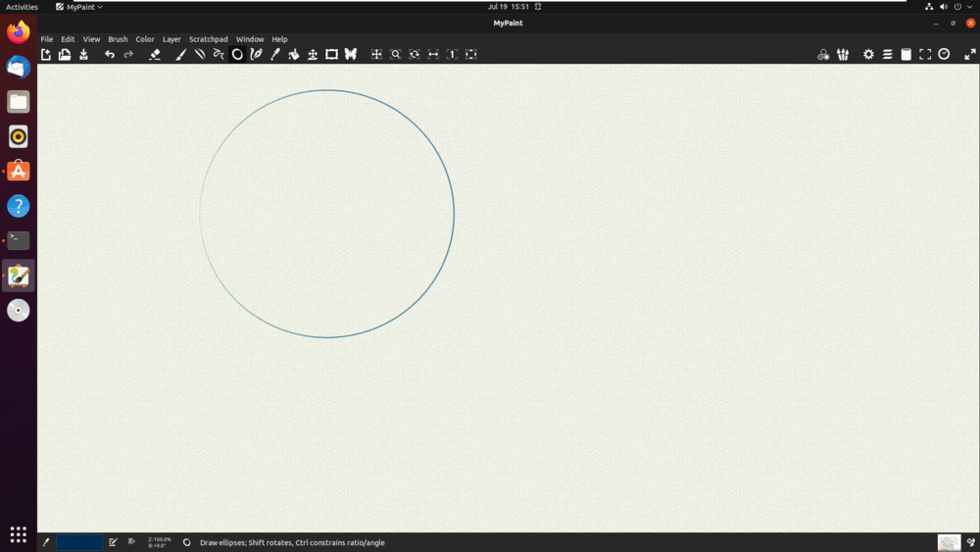Open Rhythmbox from the dock

pyautogui.click(x=18, y=136)
